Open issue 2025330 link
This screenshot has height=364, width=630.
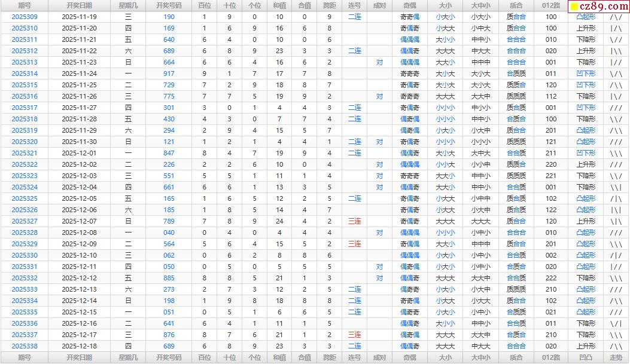25,255
